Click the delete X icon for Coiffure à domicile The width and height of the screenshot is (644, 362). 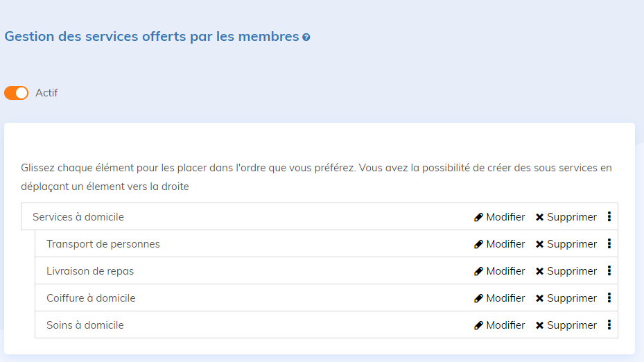tap(539, 298)
